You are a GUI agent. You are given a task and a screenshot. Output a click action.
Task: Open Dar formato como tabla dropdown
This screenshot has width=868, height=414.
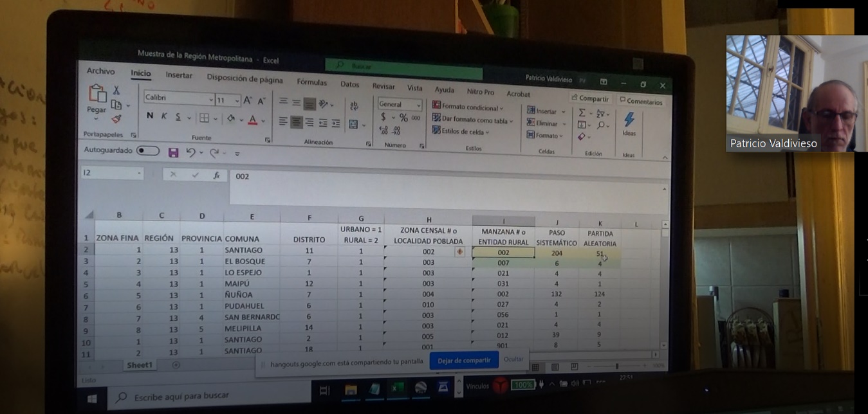click(x=473, y=120)
